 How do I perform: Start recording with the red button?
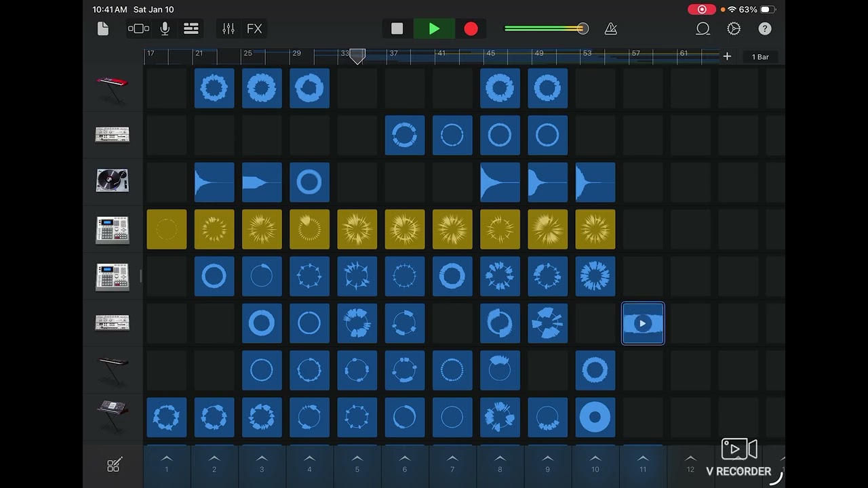pos(471,28)
